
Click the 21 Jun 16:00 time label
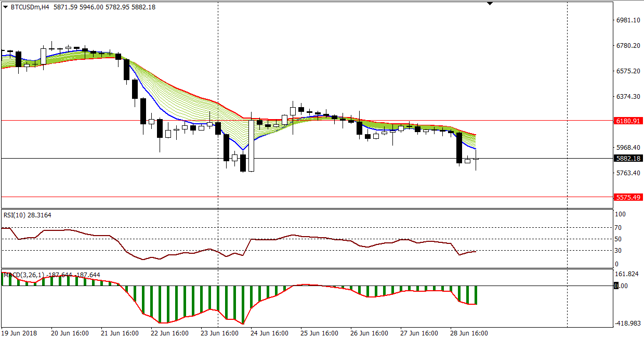click(x=120, y=333)
